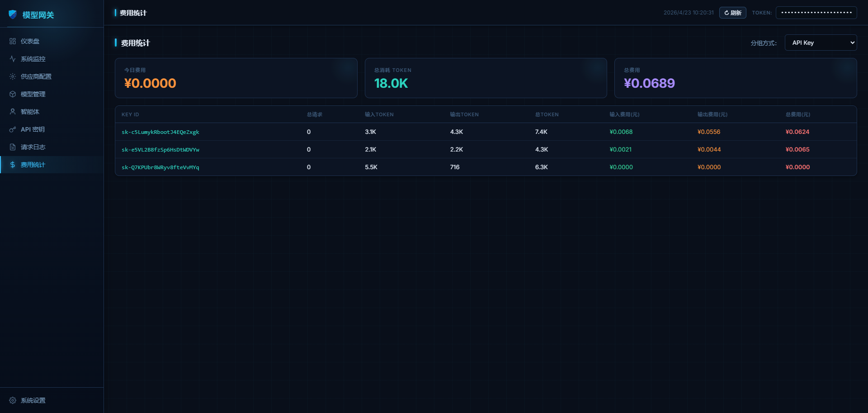
Task: Click the 总消耗 TOKEN card
Action: click(486, 78)
